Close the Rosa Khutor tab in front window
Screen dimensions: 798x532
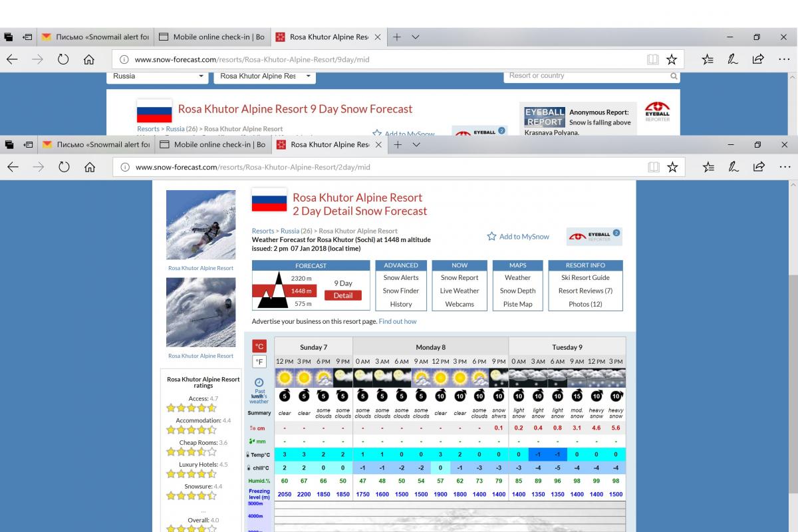378,144
